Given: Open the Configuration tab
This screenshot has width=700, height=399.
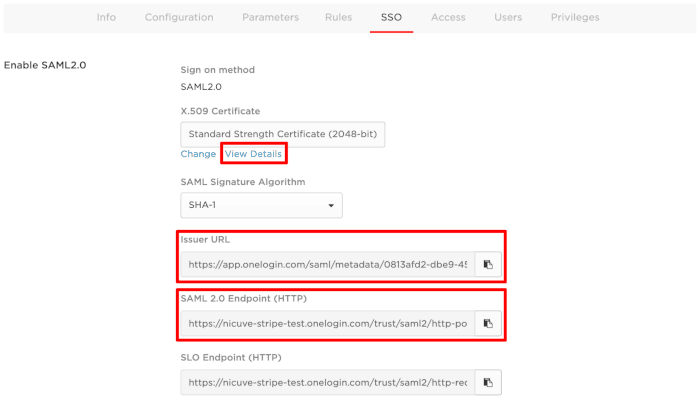Looking at the screenshot, I should click(179, 17).
